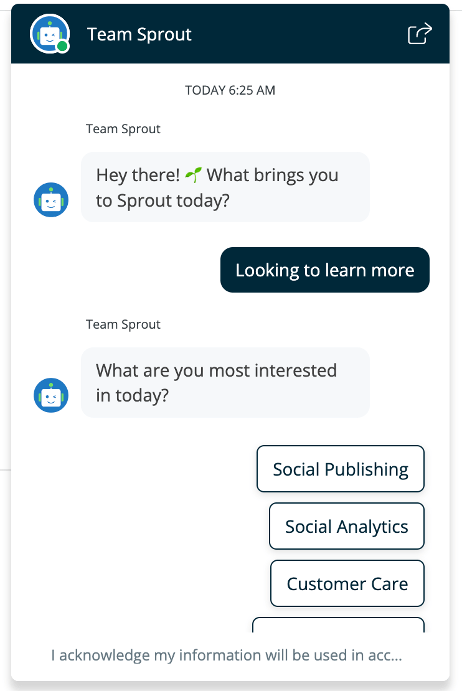Click the Team Sprout sender label above the greeting
Viewport: 462px width, 692px height.
click(123, 128)
